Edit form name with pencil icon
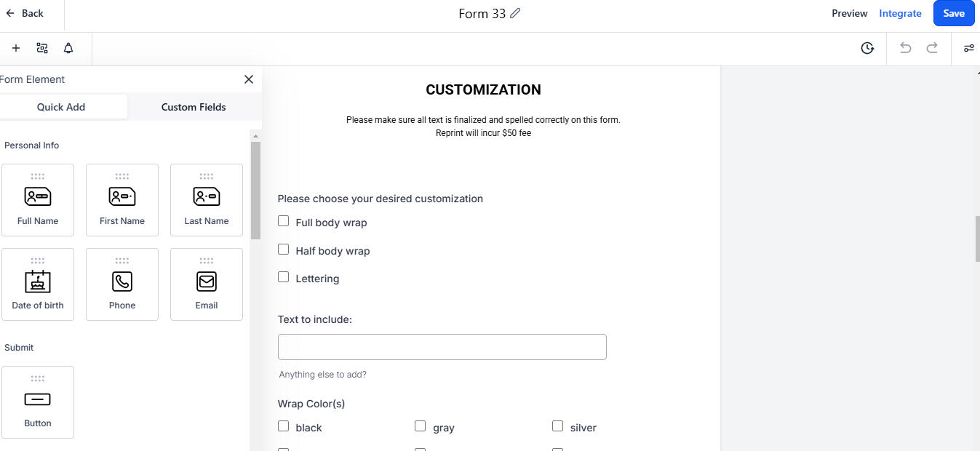 (515, 13)
